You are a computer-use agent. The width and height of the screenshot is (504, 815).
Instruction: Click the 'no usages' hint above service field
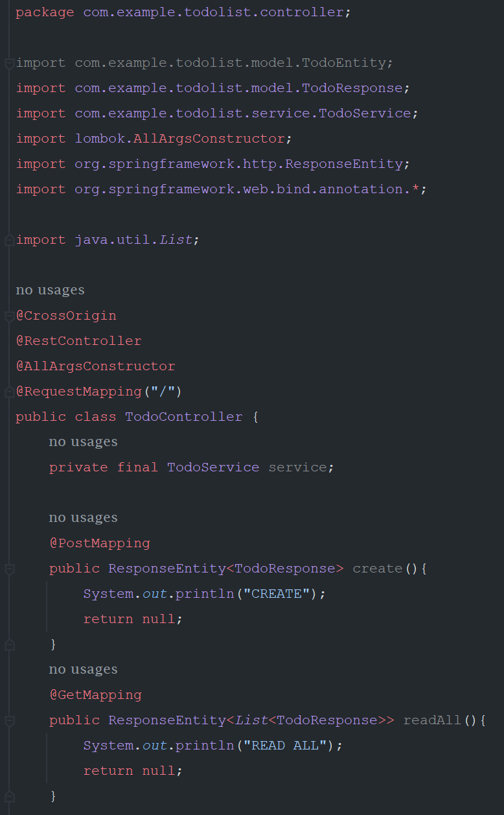pyautogui.click(x=83, y=442)
